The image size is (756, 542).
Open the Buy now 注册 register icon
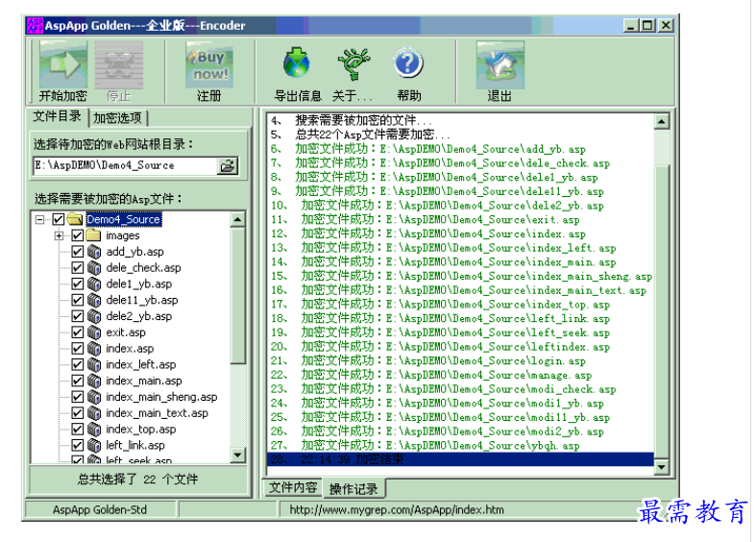pos(209,65)
